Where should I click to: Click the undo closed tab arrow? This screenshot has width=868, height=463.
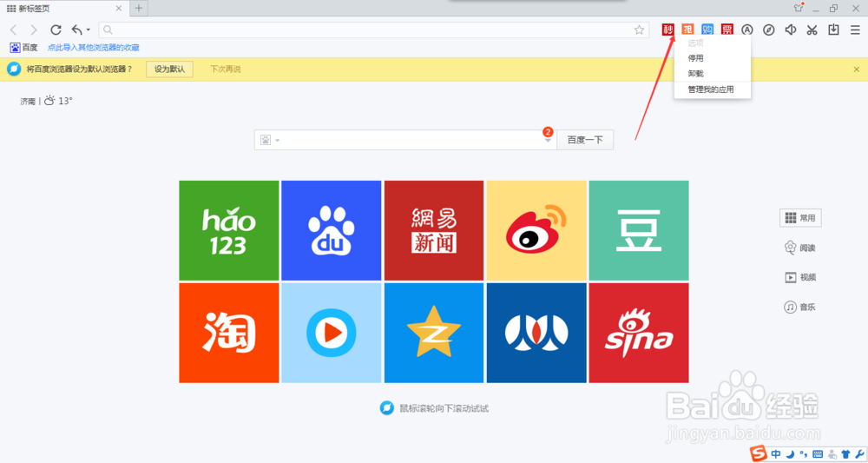[x=76, y=30]
